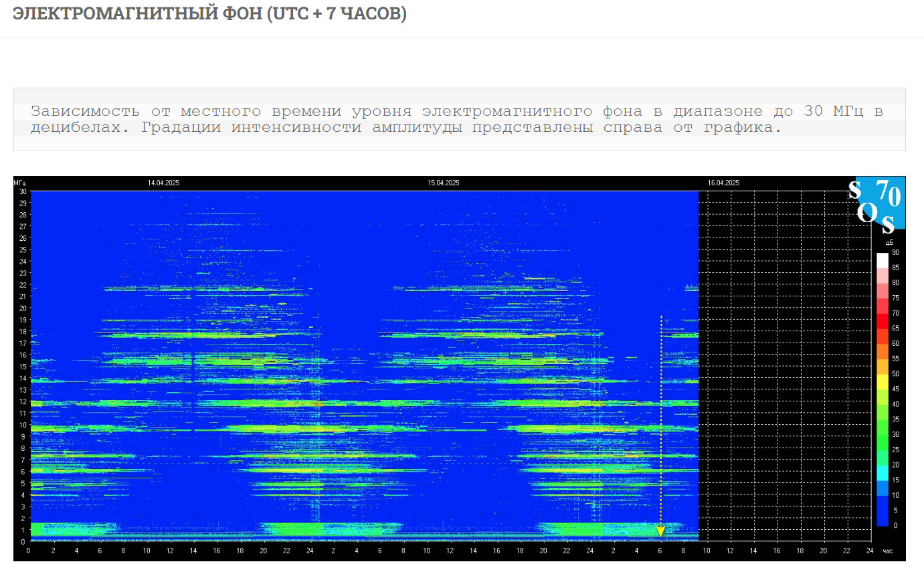Image resolution: width=924 pixels, height=572 pixels.
Task: Click the yellow dashed vertical time line
Action: coord(661,415)
